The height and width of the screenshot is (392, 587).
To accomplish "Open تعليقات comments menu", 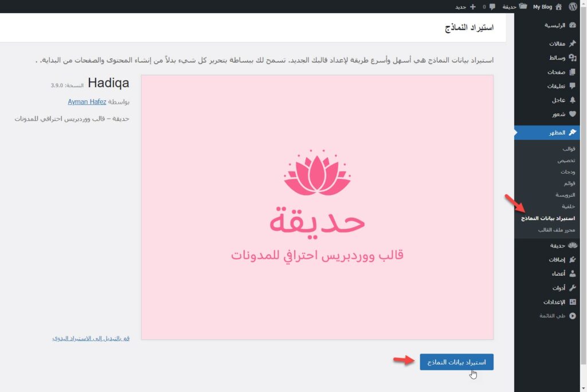I will coord(556,86).
